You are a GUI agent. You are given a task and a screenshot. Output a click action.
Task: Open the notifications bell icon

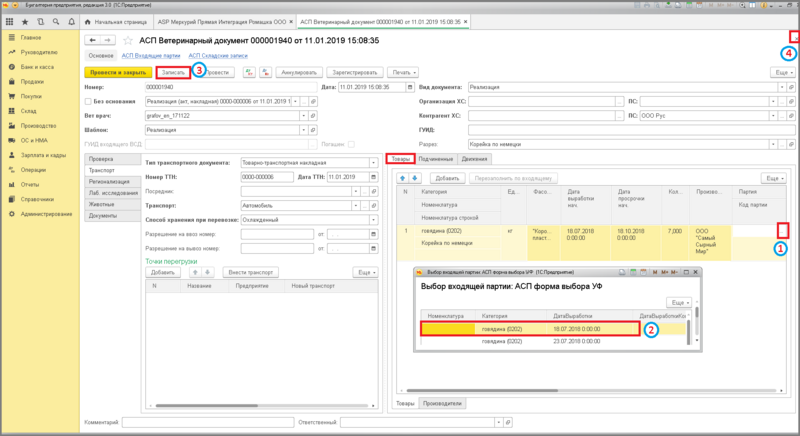pos(71,22)
